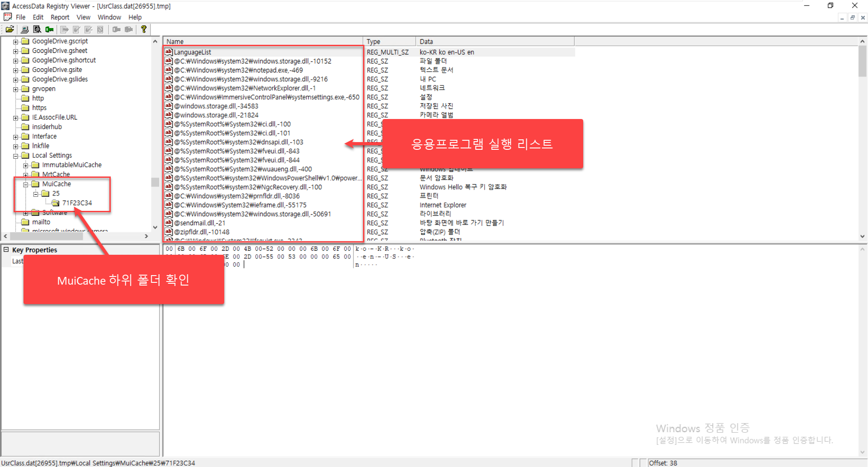Click the tree pane scroll down arrow
The image size is (868, 467).
coord(155,227)
